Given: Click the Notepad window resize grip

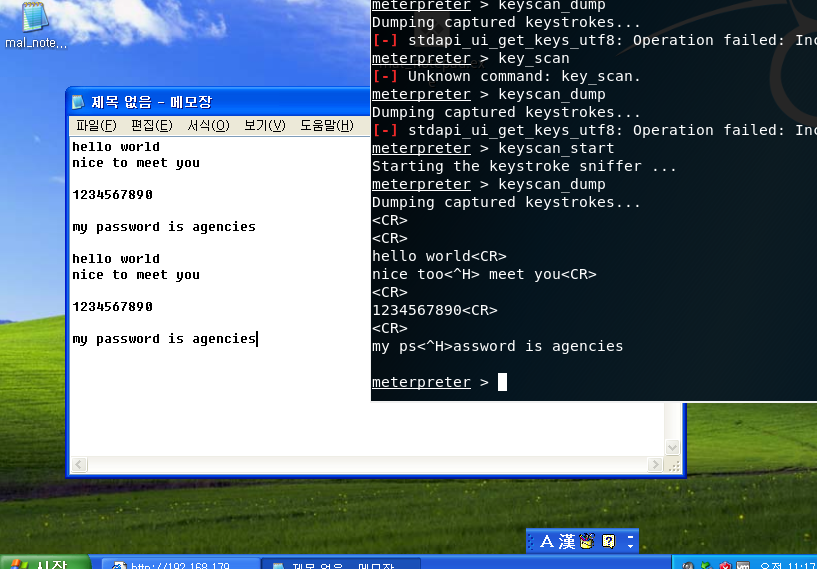Looking at the screenshot, I should point(673,465).
